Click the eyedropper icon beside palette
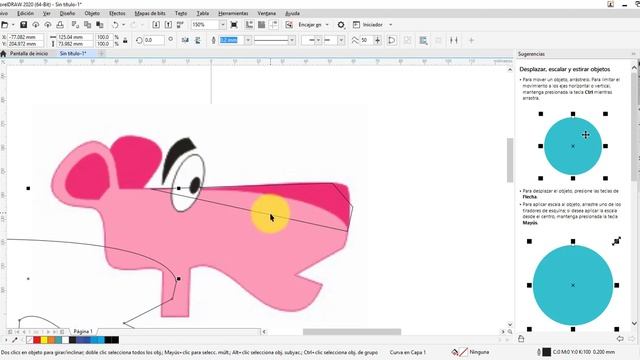 (x=15, y=340)
